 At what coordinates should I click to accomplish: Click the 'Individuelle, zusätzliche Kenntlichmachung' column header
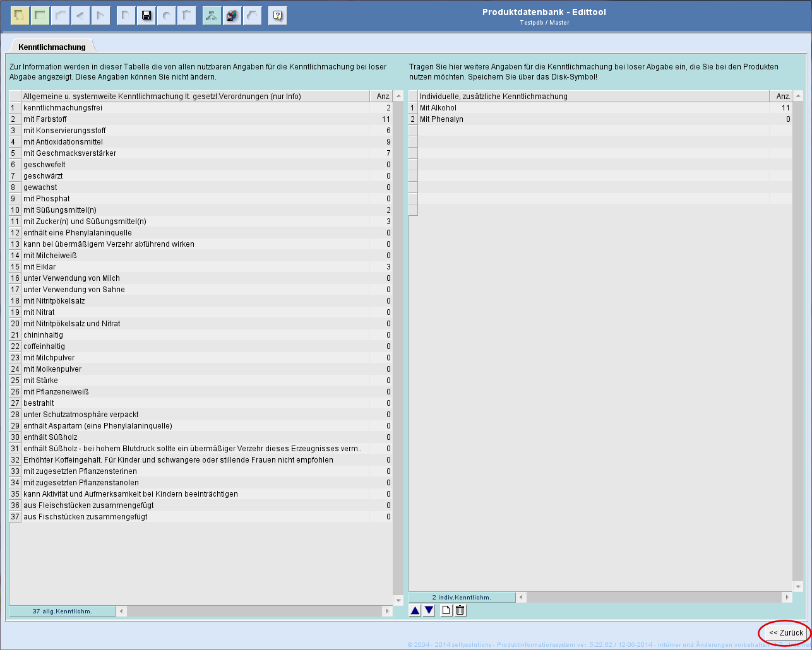click(594, 97)
